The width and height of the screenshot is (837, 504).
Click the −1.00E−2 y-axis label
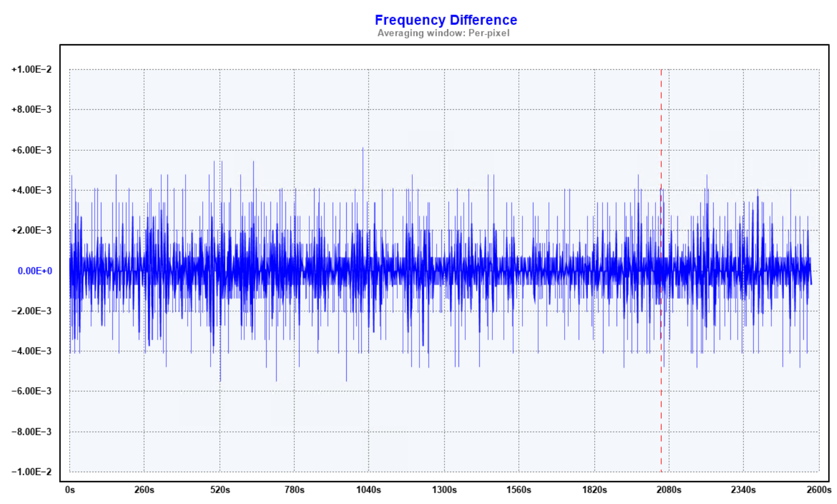[x=32, y=472]
